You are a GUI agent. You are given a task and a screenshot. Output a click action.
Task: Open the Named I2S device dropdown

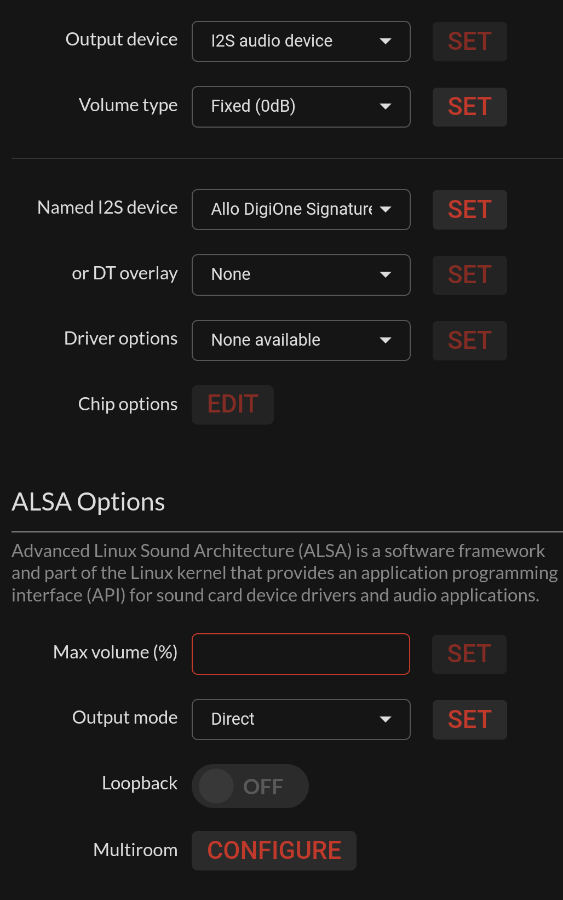coord(301,210)
